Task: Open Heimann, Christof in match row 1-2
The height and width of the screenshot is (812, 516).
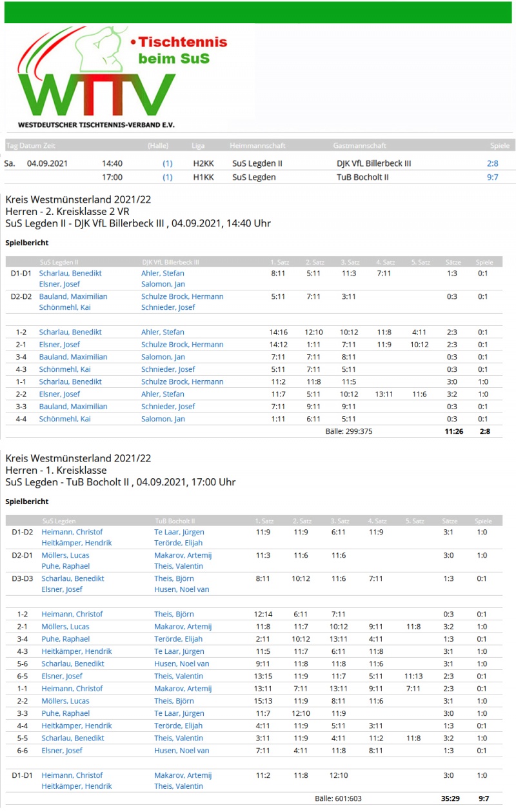Action: (x=72, y=614)
